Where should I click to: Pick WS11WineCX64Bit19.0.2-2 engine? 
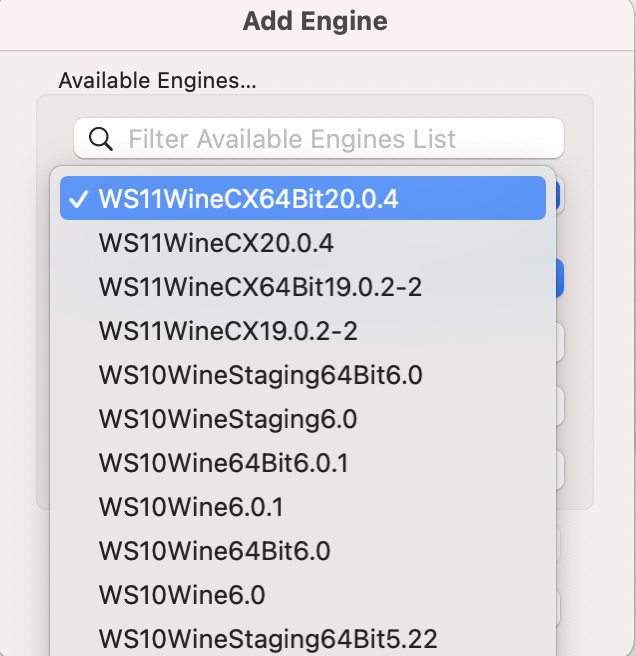click(303, 287)
